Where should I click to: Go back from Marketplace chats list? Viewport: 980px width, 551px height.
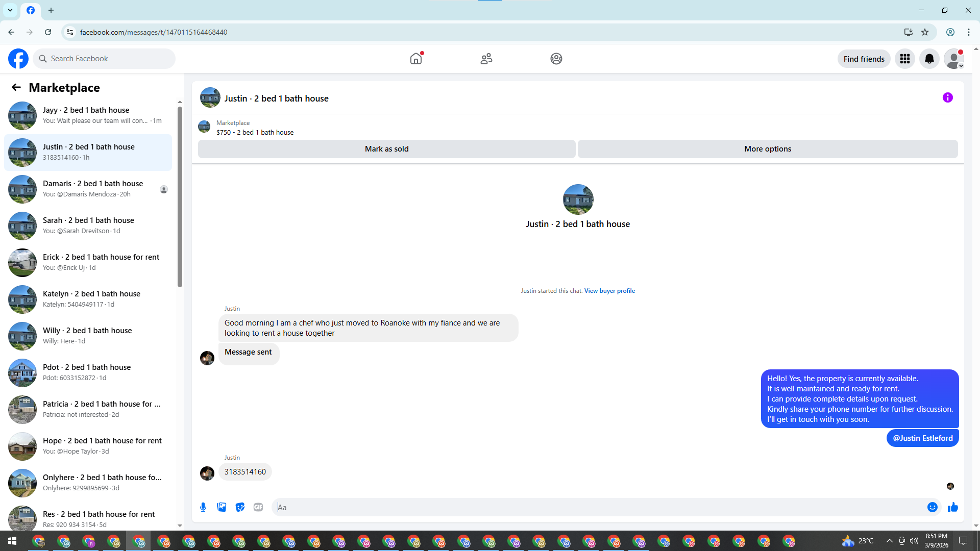[16, 87]
